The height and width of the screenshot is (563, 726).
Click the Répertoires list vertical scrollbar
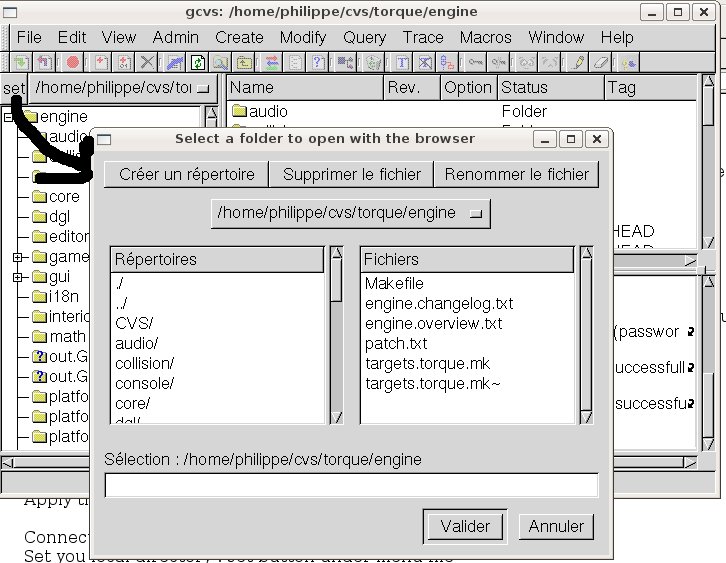coord(335,340)
